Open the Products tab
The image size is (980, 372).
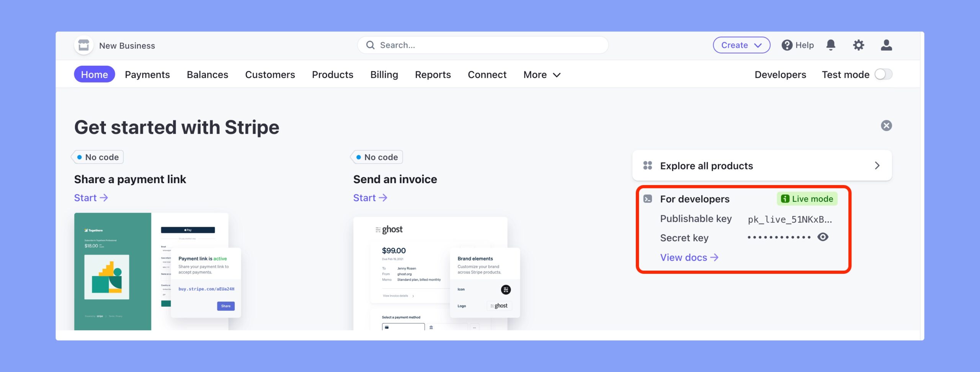click(333, 75)
